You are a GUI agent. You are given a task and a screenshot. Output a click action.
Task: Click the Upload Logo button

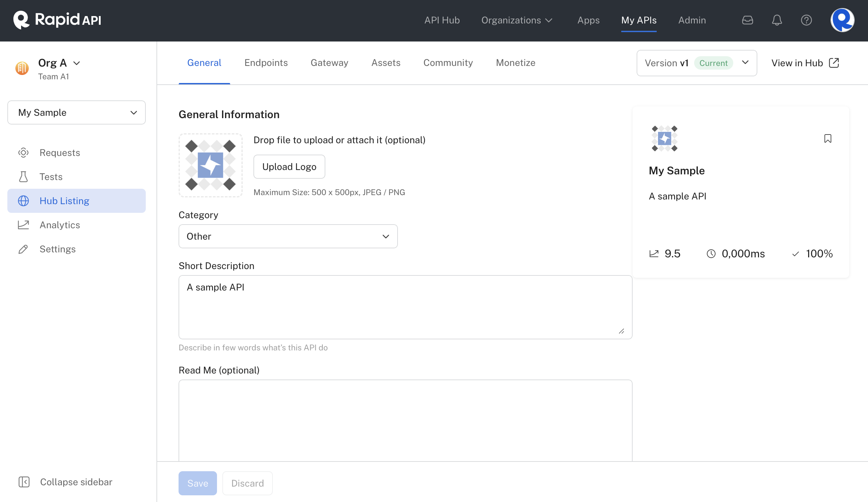point(289,167)
